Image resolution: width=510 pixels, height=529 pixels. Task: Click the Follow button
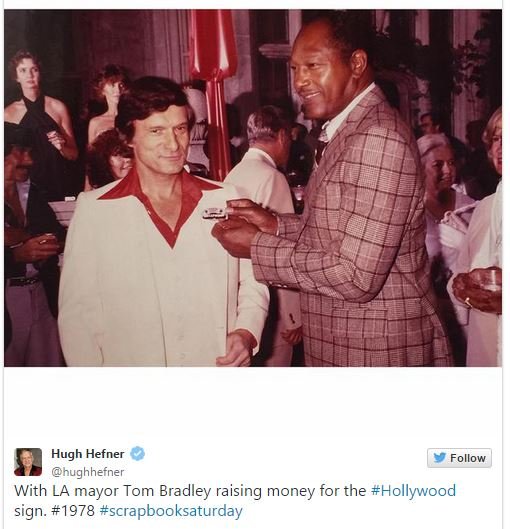[459, 458]
